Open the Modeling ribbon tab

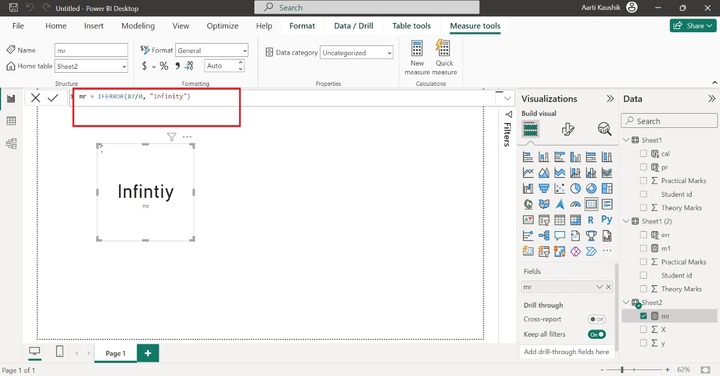[x=138, y=26]
